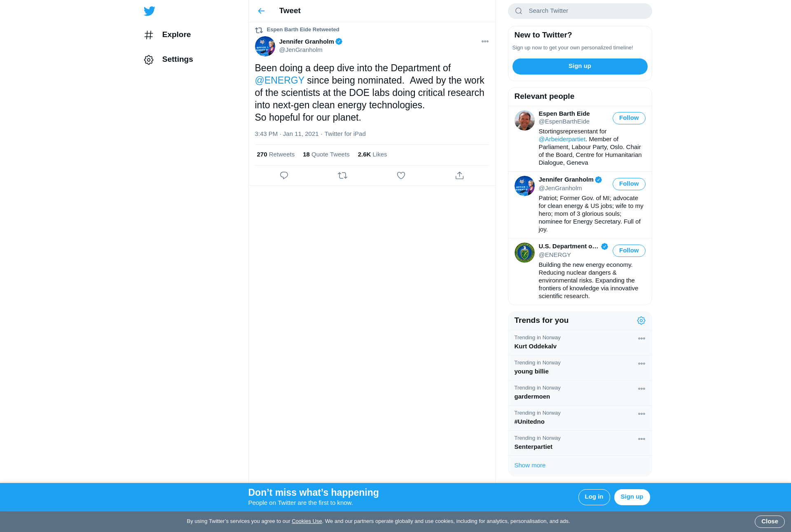Screen dimensions: 791x532
Task: Click Log in on the bottom banner
Action: pos(594,497)
